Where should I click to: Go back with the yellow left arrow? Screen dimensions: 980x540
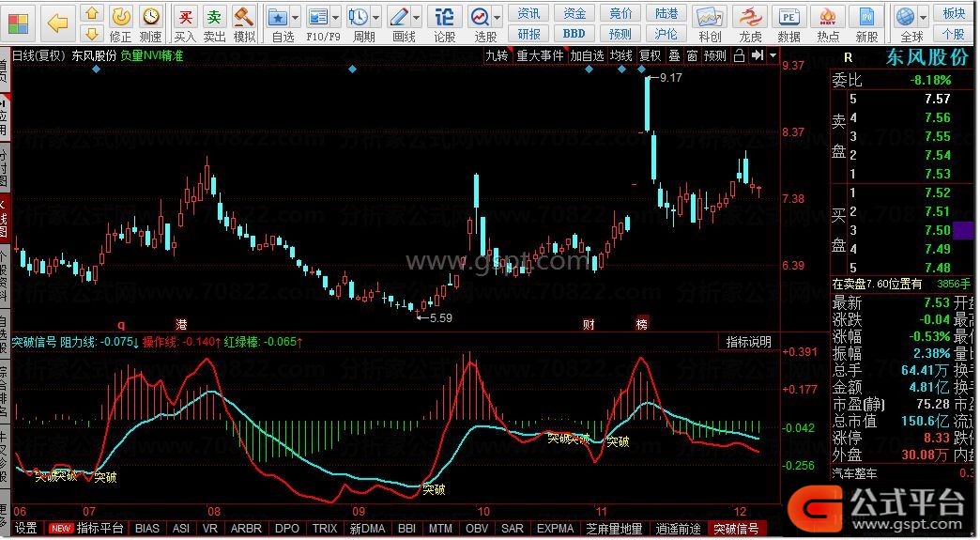point(57,23)
